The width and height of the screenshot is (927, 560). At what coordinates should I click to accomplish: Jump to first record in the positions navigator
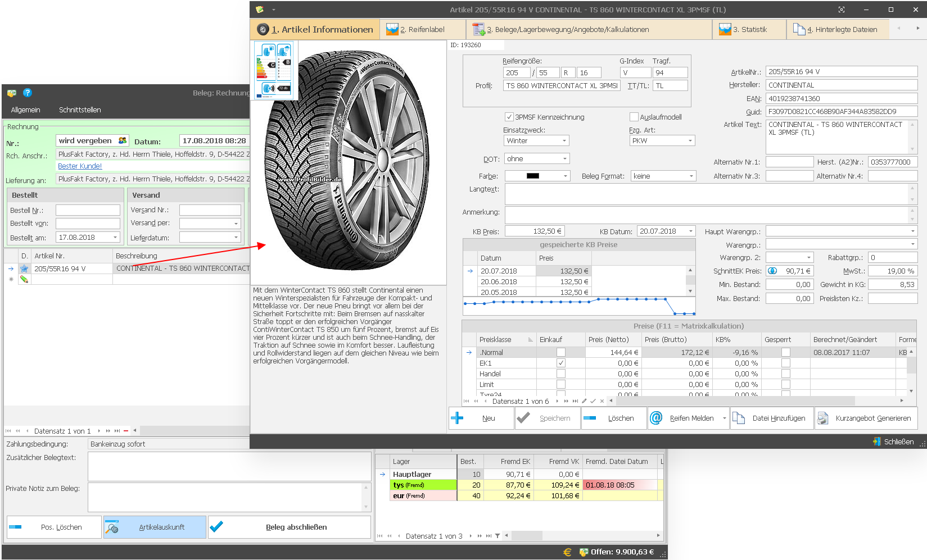(8, 431)
